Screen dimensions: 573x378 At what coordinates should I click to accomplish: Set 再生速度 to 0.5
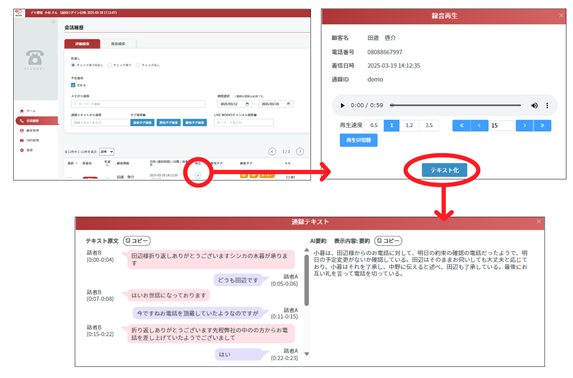pos(374,125)
